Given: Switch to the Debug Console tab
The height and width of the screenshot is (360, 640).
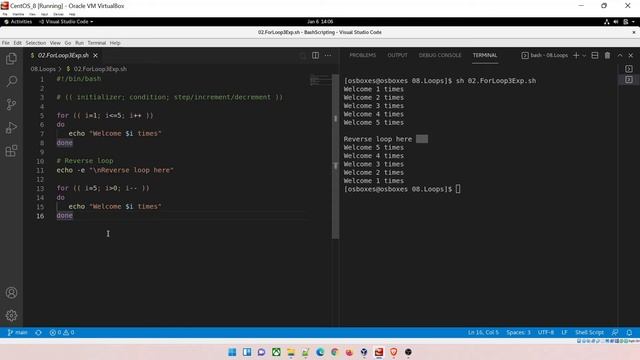Looking at the screenshot, I should click(x=440, y=55).
